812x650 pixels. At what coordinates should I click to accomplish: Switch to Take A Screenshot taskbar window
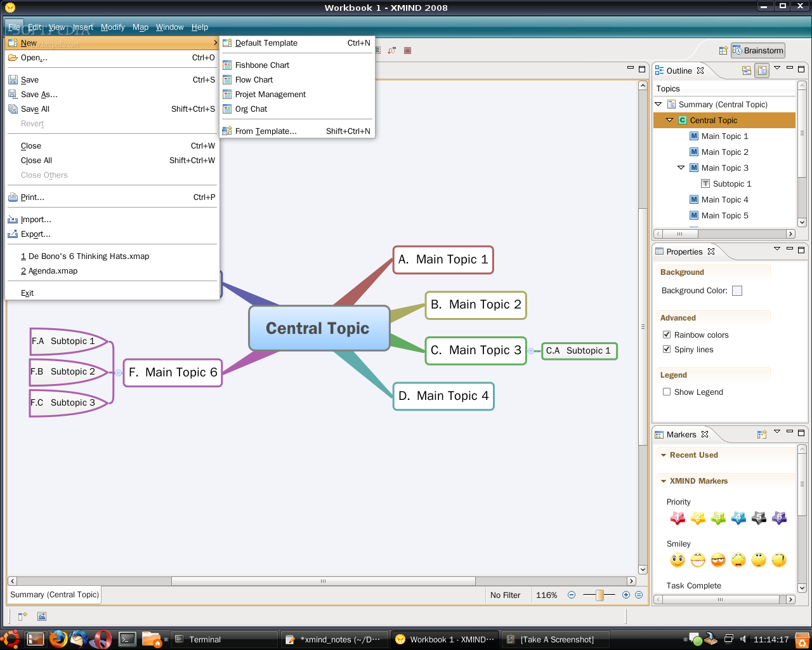pyautogui.click(x=556, y=639)
